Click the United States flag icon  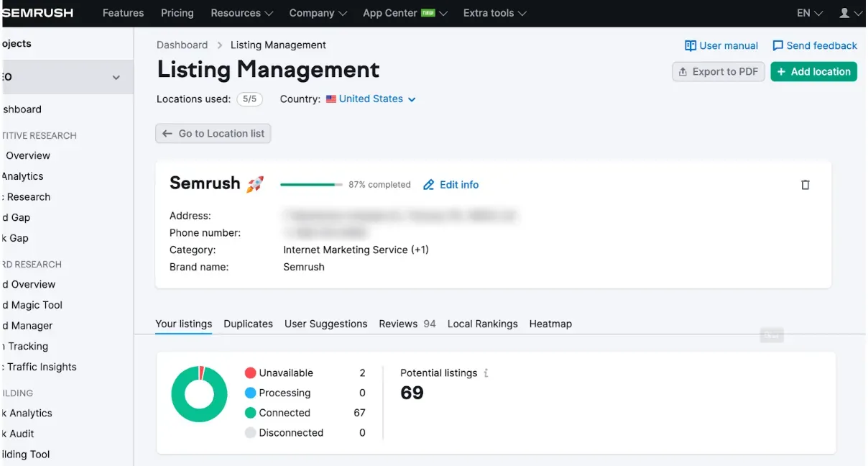pyautogui.click(x=331, y=99)
